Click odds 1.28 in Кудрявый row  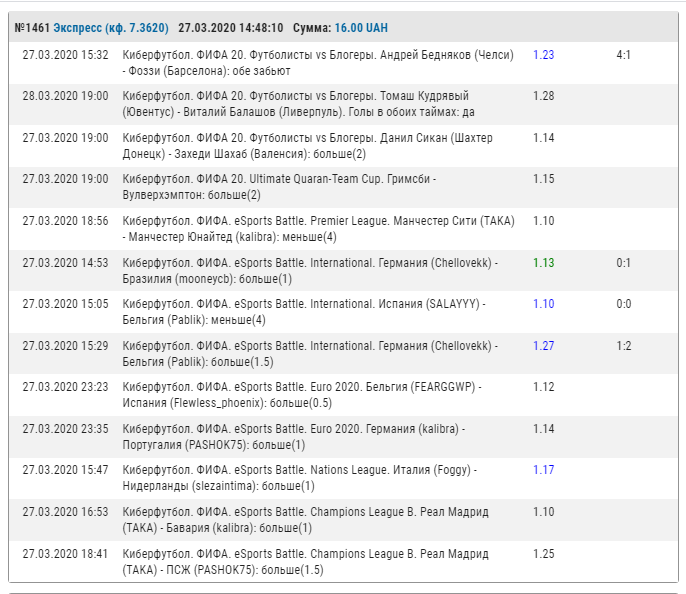[x=543, y=96]
